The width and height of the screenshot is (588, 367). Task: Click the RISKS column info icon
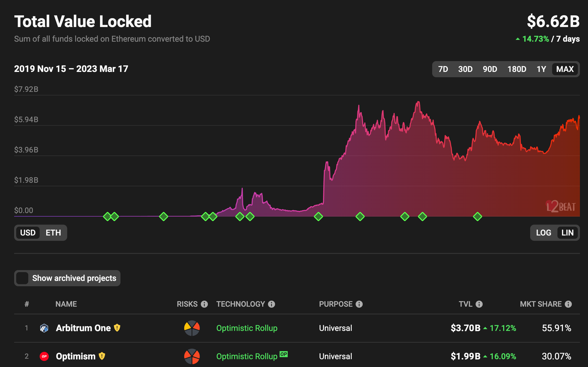click(204, 304)
